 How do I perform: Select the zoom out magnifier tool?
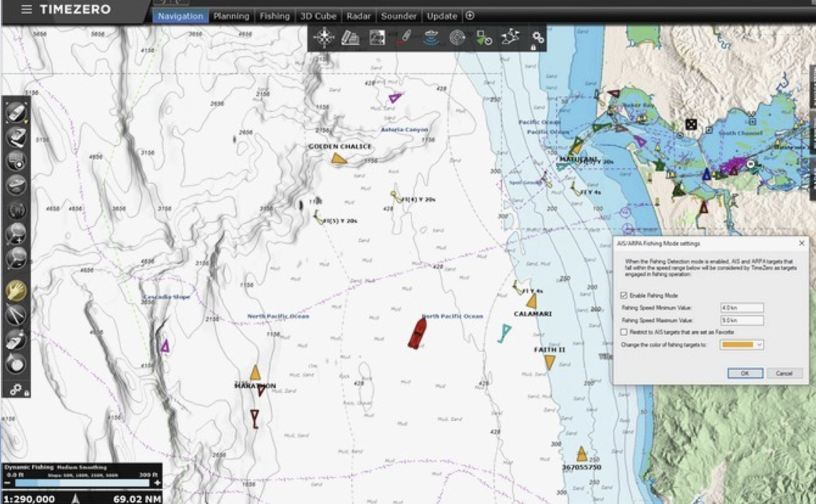16,258
